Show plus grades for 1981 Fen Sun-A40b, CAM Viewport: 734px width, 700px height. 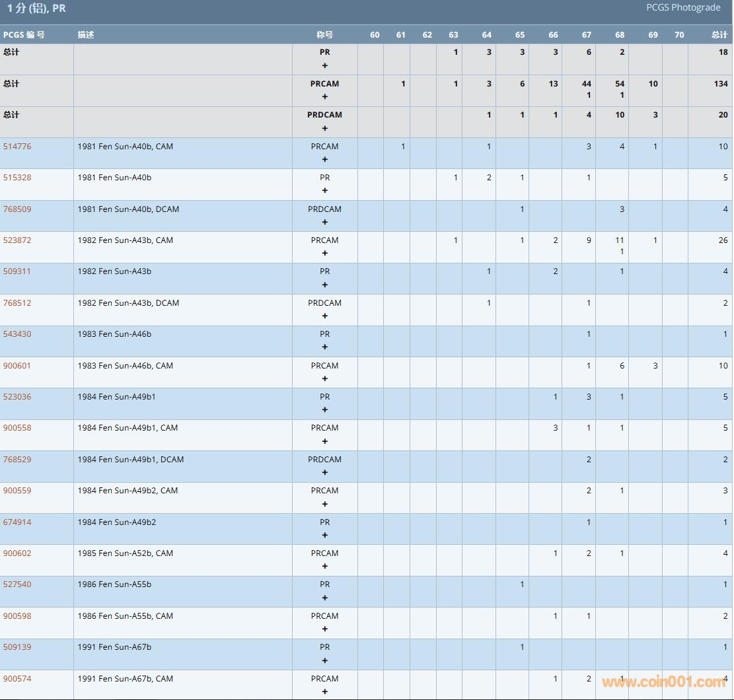324,159
